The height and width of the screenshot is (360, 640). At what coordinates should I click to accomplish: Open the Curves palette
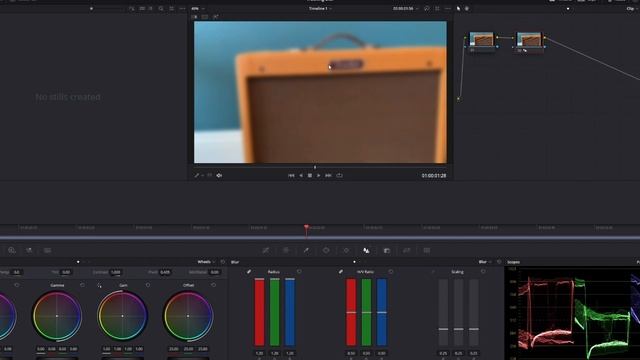266,250
